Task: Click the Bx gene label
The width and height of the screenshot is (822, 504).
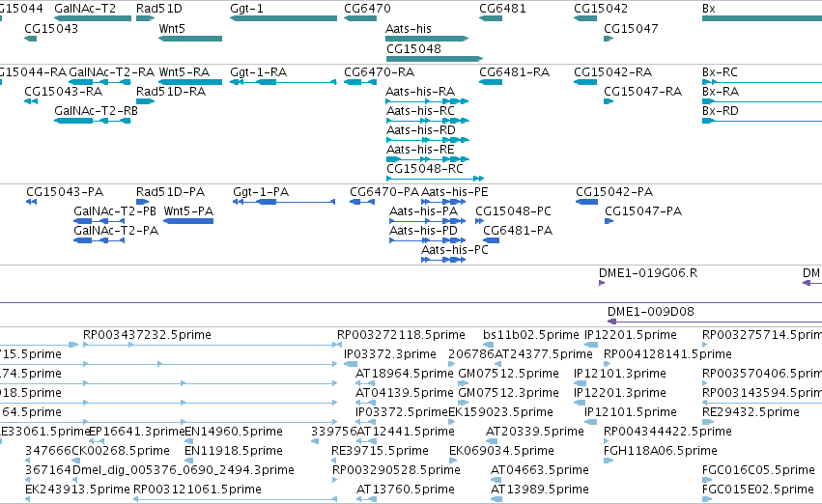Action: tap(709, 9)
